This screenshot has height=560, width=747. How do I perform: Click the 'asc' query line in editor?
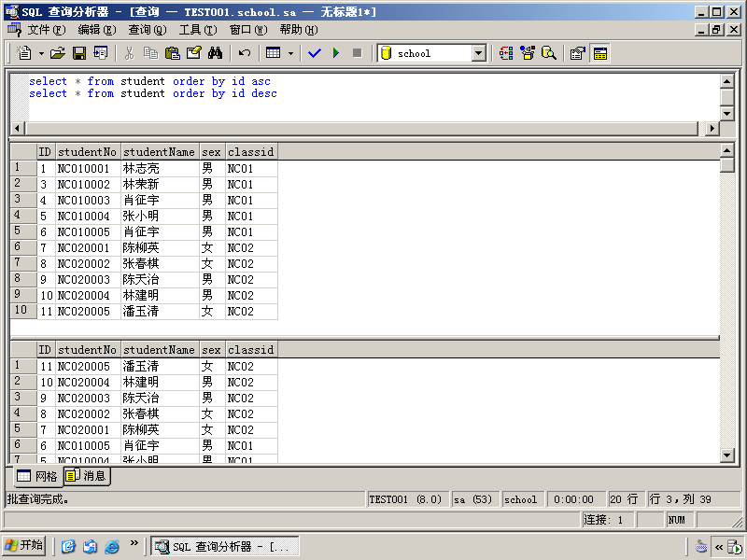[x=149, y=81]
